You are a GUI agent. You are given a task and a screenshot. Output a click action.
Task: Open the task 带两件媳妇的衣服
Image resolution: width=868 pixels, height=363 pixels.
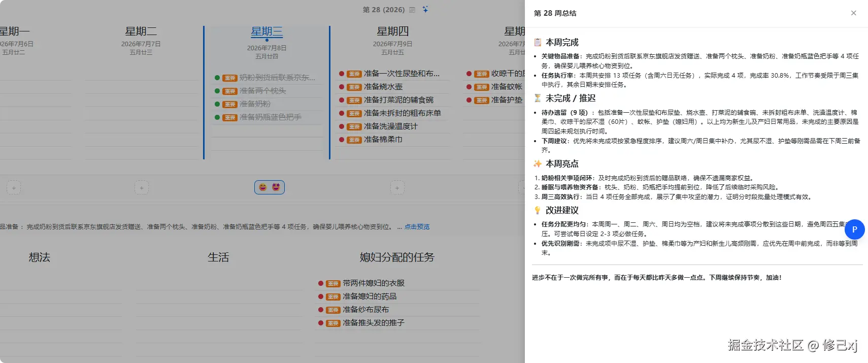pos(374,283)
